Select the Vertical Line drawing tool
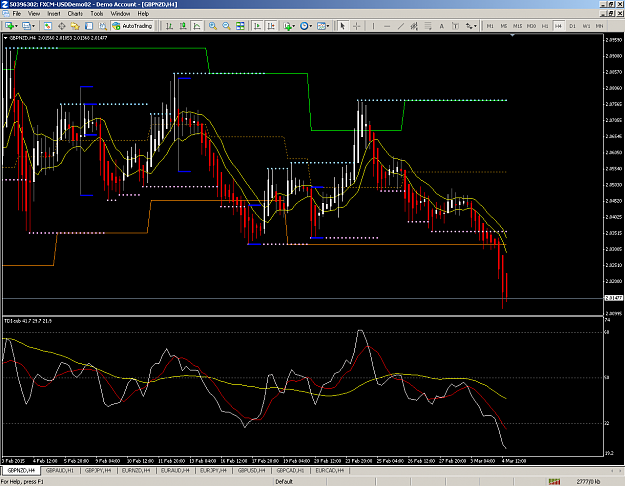 [373, 26]
